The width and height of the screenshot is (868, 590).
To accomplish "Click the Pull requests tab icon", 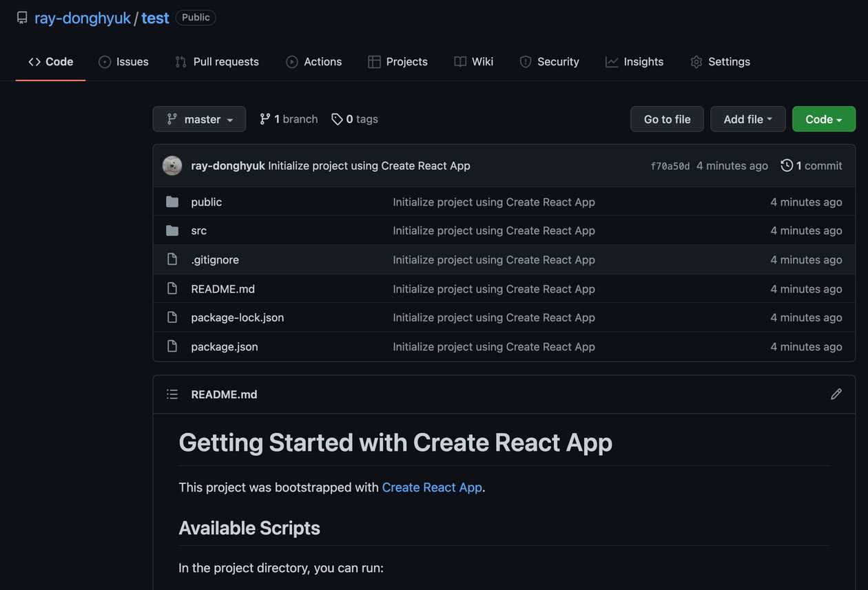I will point(180,62).
